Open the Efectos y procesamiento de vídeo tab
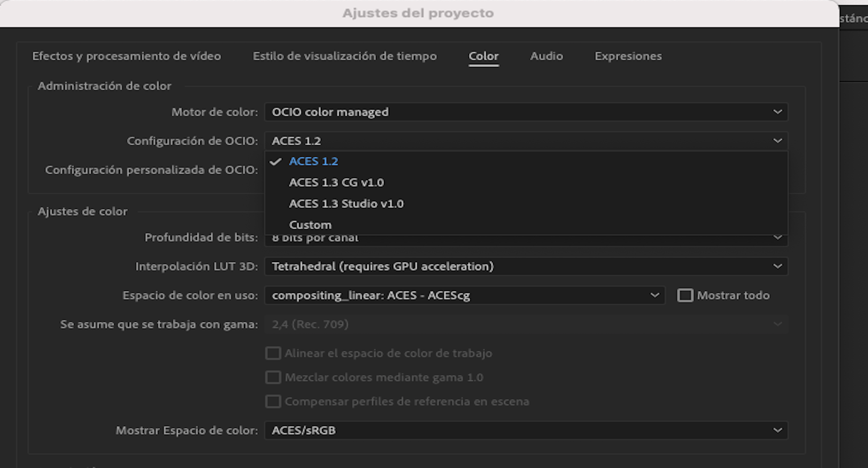The width and height of the screenshot is (868, 468). click(126, 56)
